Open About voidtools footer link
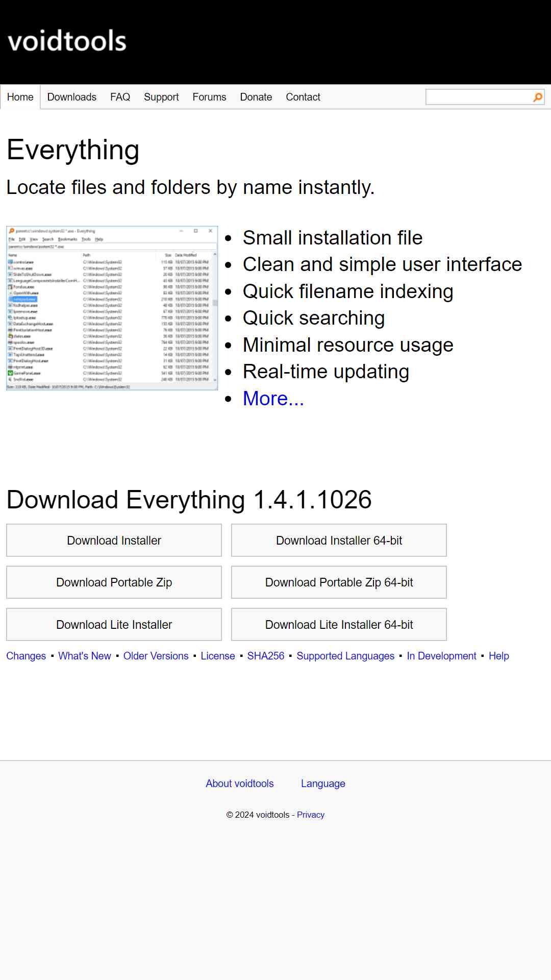Viewport: 551px width, 980px height. [x=240, y=783]
